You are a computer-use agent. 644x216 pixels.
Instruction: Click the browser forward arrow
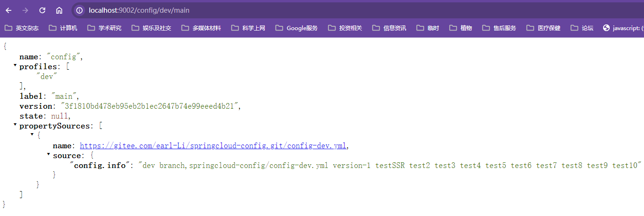point(25,10)
